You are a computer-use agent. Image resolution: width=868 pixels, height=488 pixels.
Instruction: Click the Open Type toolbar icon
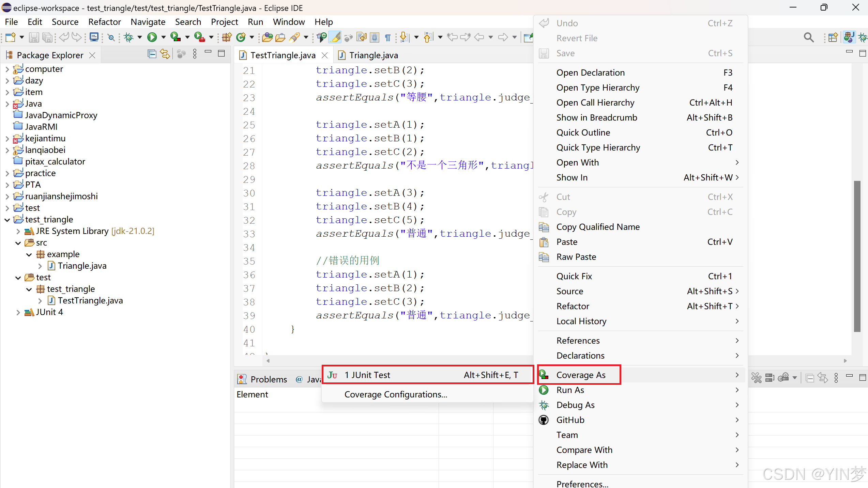[267, 37]
